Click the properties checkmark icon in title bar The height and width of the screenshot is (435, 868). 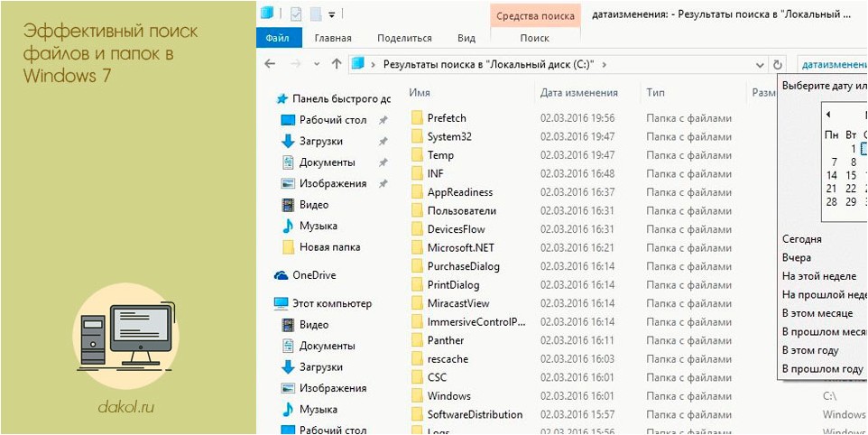[x=296, y=14]
